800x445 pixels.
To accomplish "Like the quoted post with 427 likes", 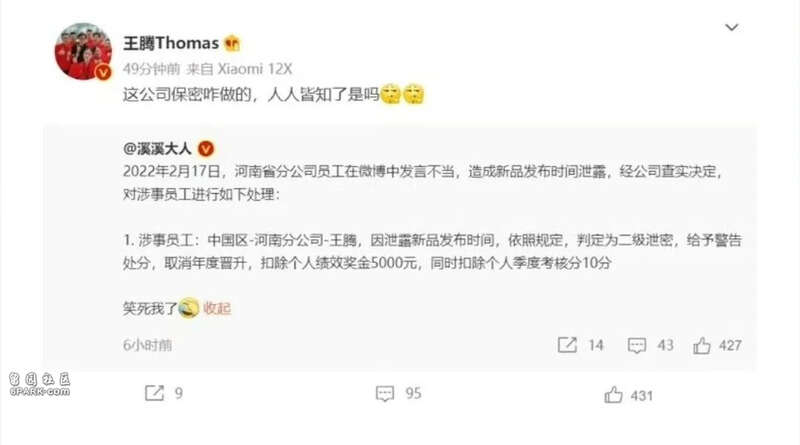I will [717, 345].
